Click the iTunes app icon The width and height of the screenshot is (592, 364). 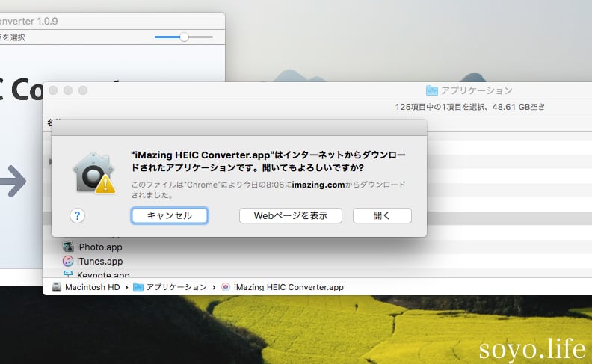pyautogui.click(x=68, y=261)
